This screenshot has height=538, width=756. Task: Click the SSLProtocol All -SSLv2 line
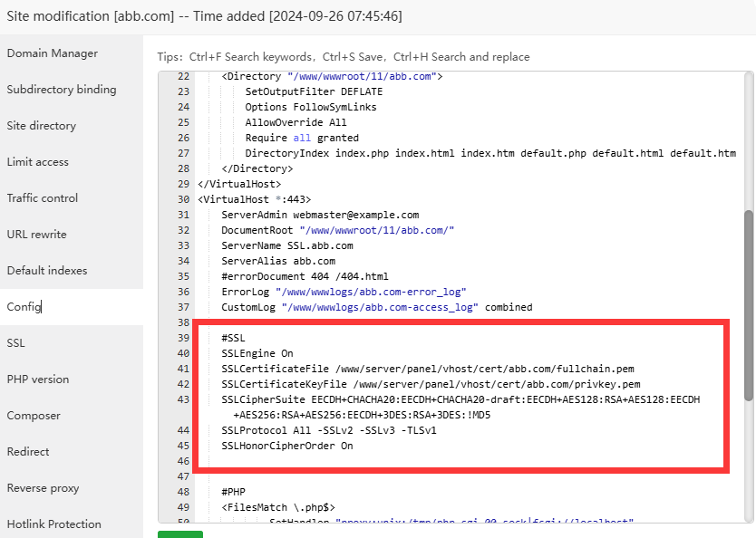[329, 430]
